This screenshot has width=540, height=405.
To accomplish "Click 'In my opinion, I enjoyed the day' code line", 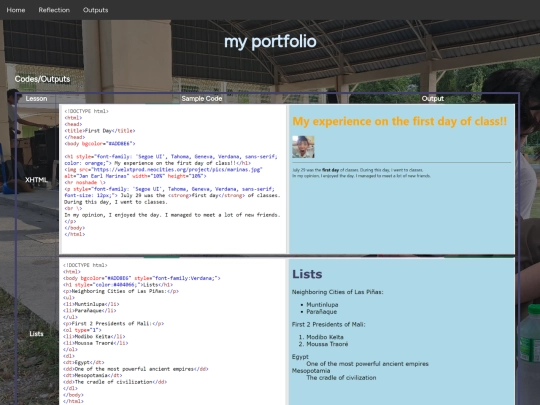I will [x=172, y=215].
